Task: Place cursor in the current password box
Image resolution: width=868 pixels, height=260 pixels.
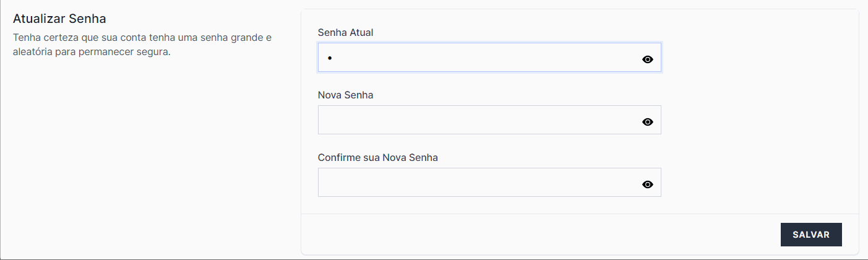Action: pos(476,58)
